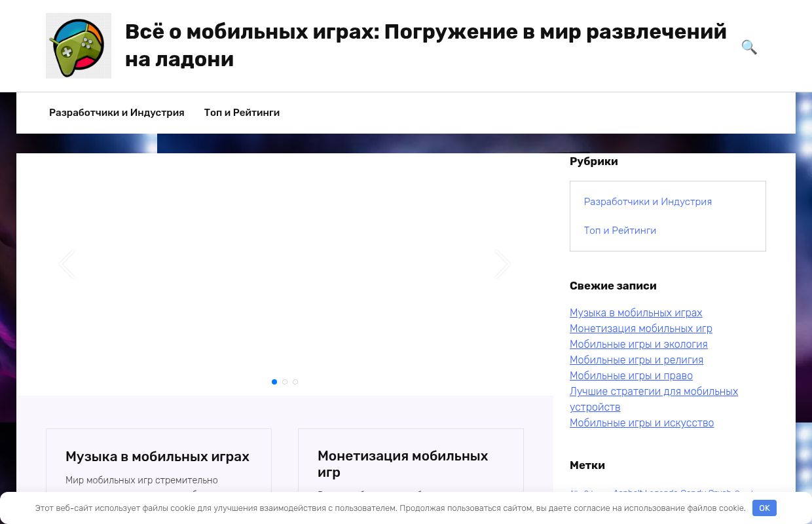Click the 'Музыка в мобильных играх' card heading
812x524 pixels.
157,457
